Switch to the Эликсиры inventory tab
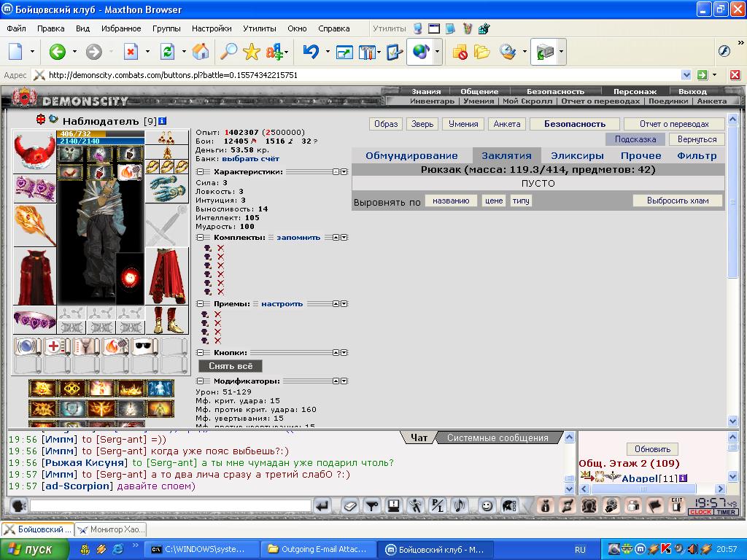This screenshot has height=560, width=747. pos(577,156)
